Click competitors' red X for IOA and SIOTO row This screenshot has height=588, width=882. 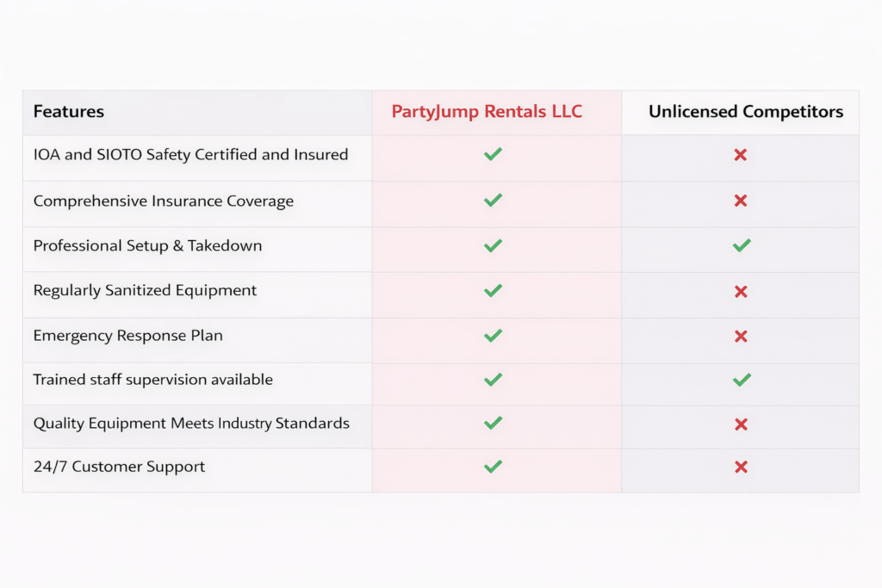pos(740,155)
